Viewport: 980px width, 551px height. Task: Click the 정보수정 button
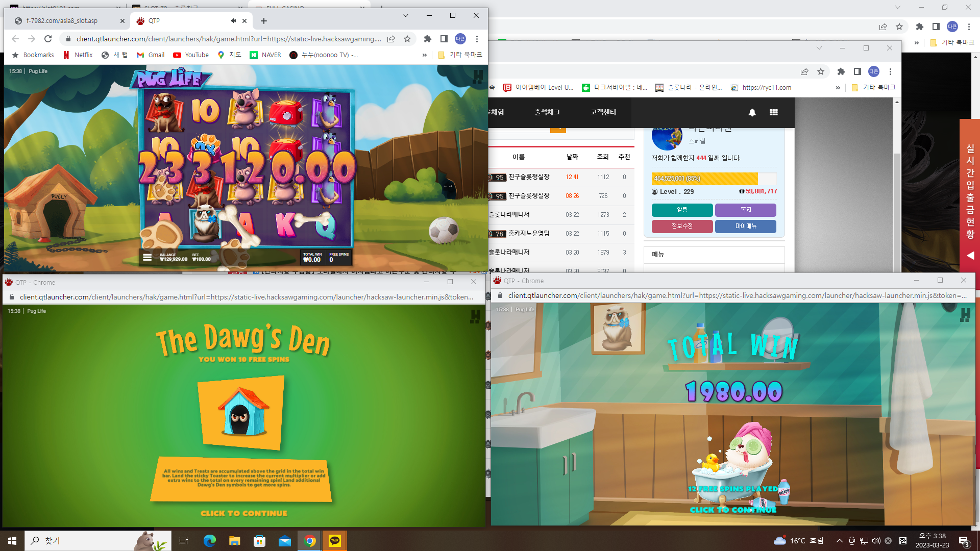click(x=682, y=226)
